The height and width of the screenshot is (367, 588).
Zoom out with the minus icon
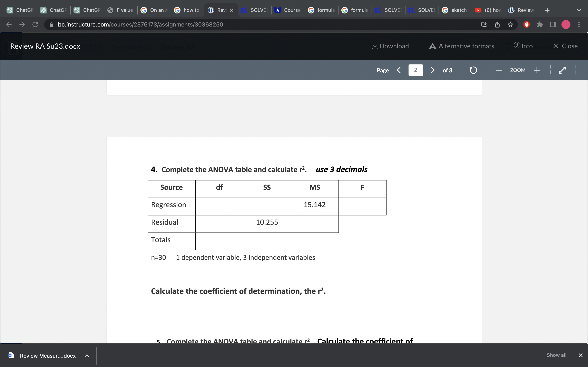click(x=499, y=70)
